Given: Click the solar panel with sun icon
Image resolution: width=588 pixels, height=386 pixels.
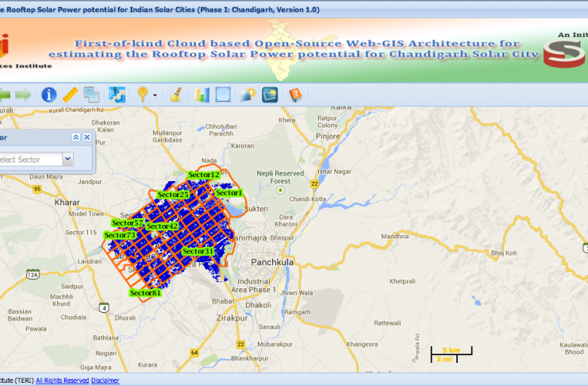Looking at the screenshot, I should click(x=248, y=95).
